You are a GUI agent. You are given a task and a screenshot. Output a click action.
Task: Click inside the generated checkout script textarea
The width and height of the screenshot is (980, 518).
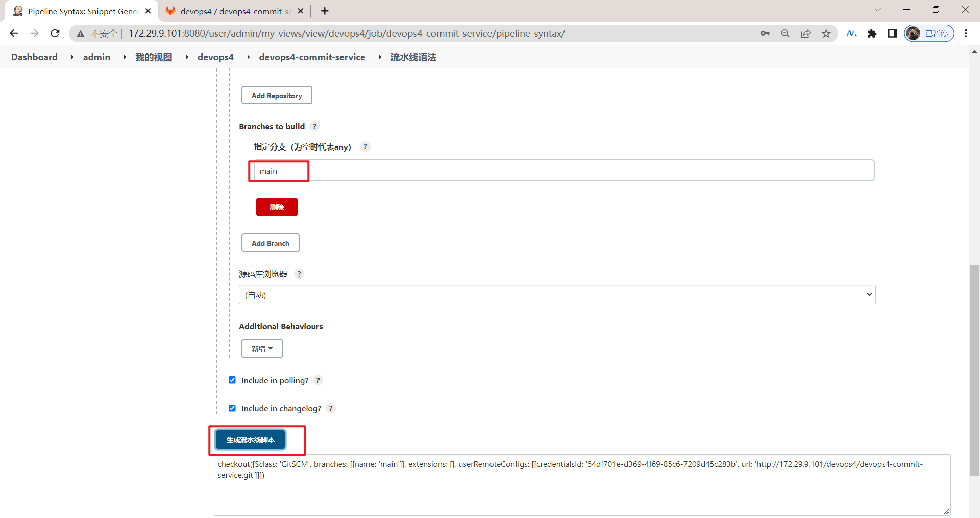582,485
